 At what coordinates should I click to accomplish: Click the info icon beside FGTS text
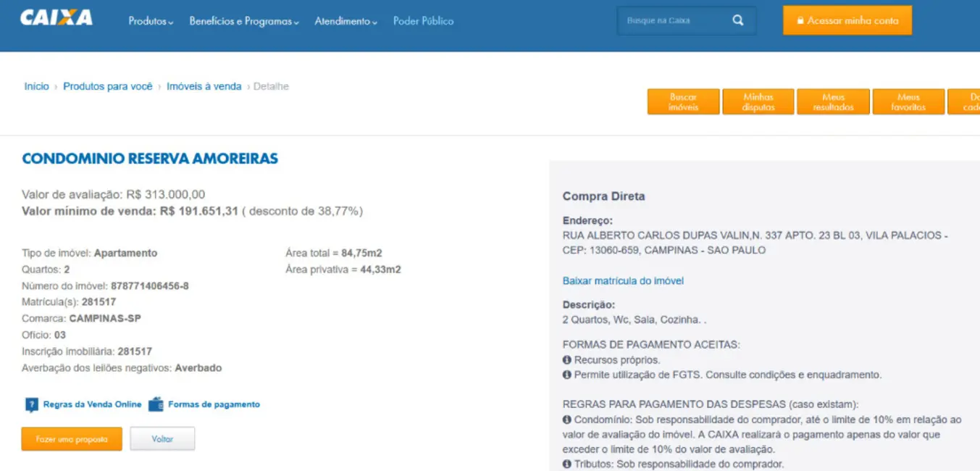567,375
